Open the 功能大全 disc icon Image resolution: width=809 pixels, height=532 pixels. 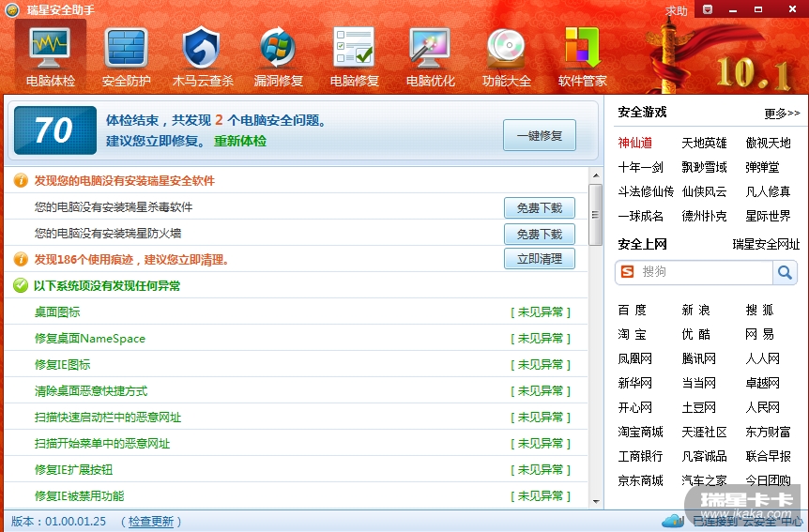506,55
